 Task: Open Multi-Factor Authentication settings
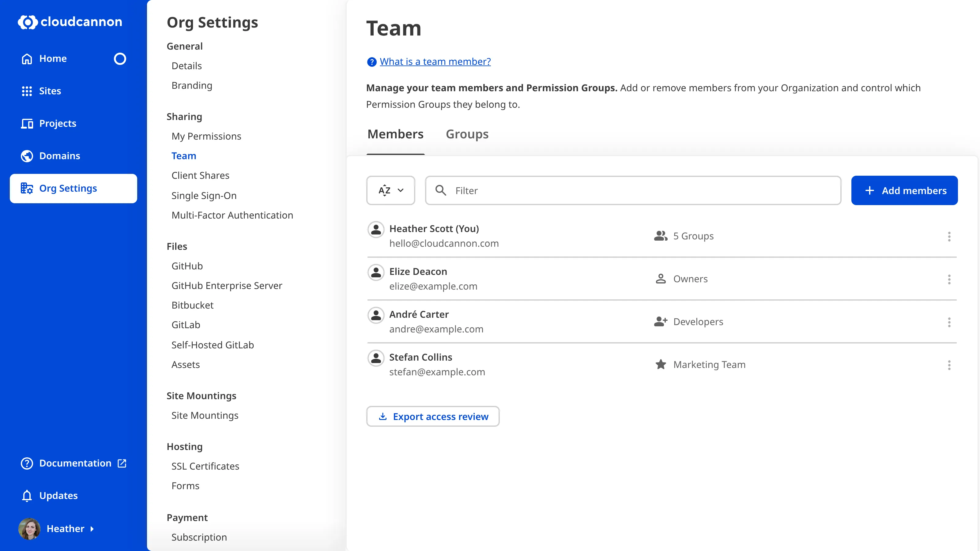coord(232,215)
